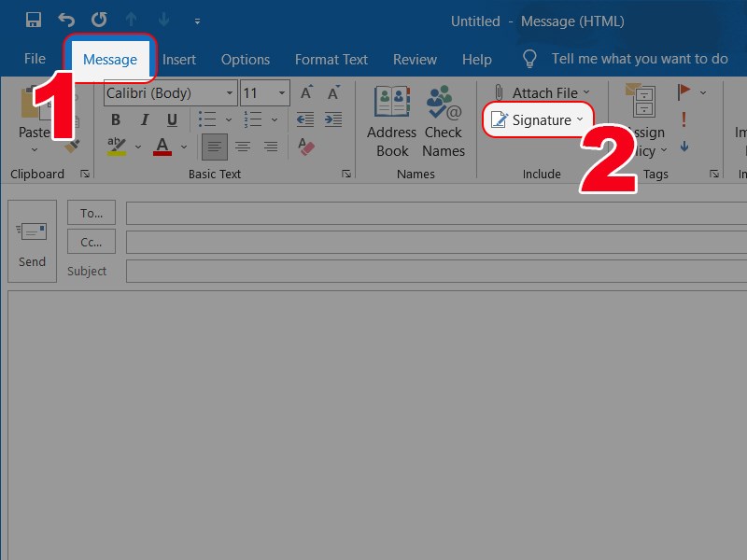Click the Previous Item up arrow

coord(132,20)
